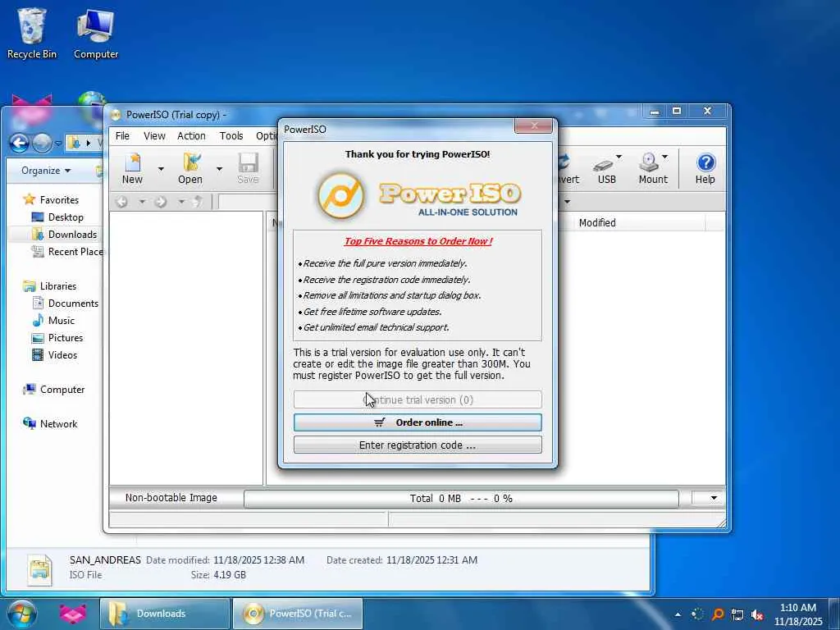Click the SAN_ANDREAS ISO file thumbnail
Image resolution: width=840 pixels, height=630 pixels.
click(x=40, y=569)
